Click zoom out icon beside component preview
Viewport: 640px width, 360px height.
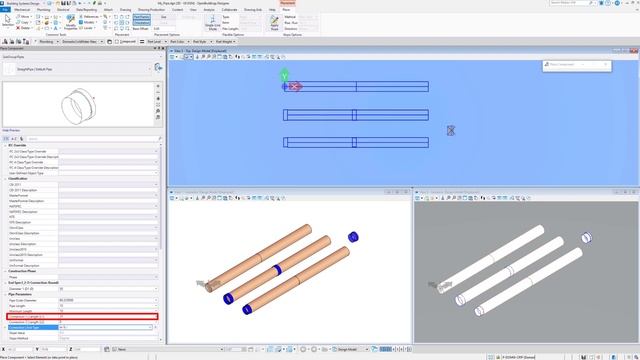(x=158, y=92)
